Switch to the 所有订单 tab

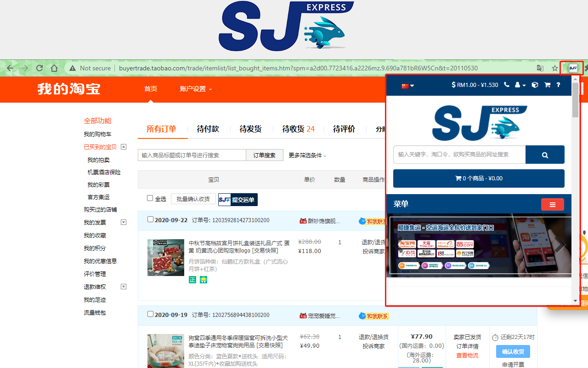point(161,129)
